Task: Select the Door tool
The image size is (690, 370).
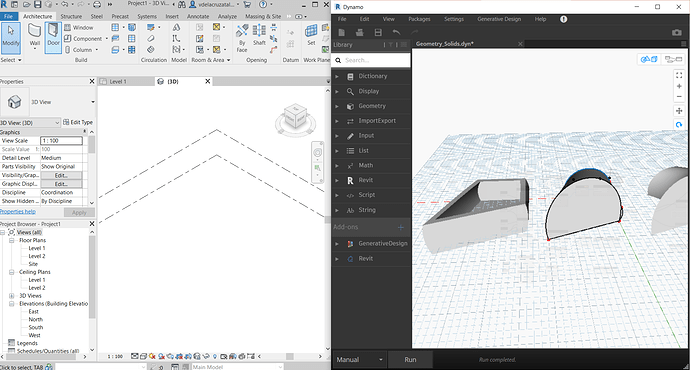Action: point(53,36)
